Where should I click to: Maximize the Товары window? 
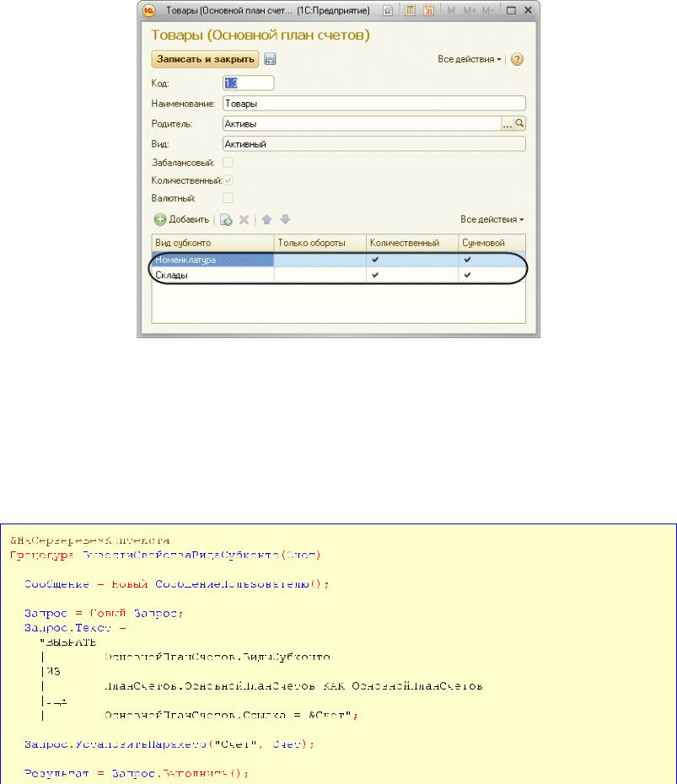point(511,10)
